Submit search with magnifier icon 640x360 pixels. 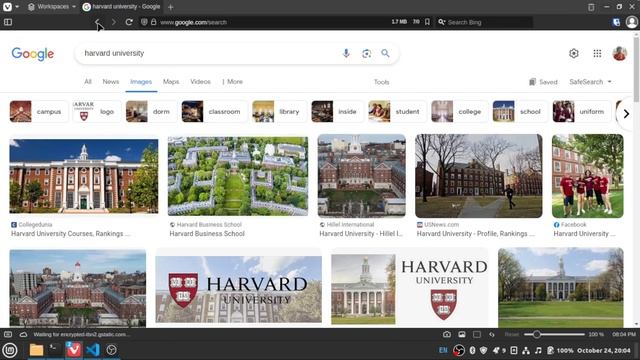click(x=385, y=53)
